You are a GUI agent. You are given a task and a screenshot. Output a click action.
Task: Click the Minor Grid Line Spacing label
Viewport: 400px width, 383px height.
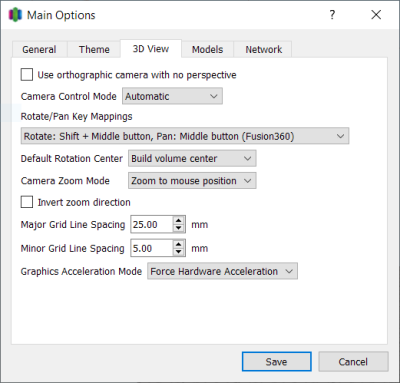[x=72, y=249]
